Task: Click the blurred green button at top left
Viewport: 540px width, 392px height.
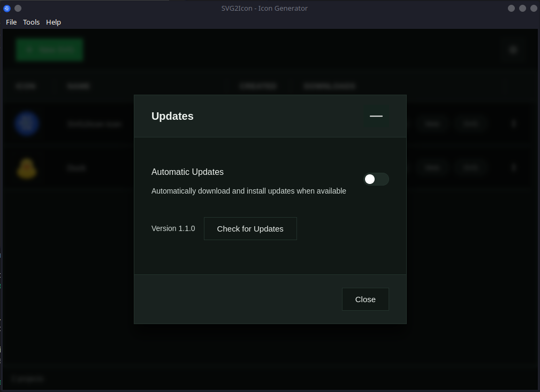Action: pos(49,50)
